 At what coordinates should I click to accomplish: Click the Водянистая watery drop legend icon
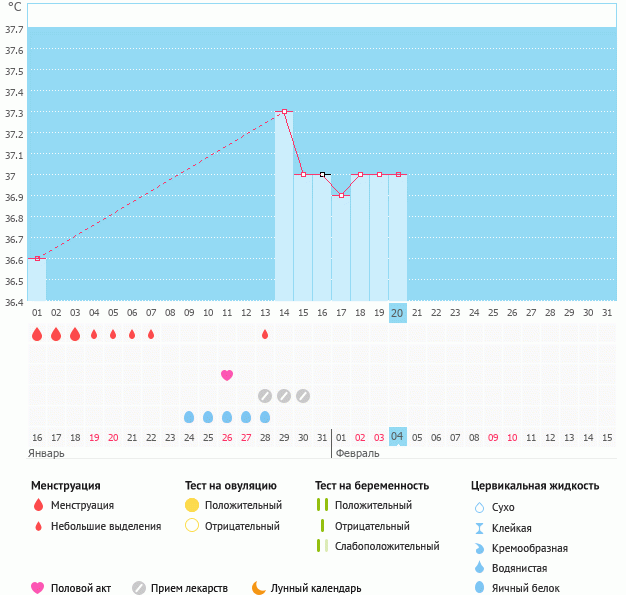(479, 567)
